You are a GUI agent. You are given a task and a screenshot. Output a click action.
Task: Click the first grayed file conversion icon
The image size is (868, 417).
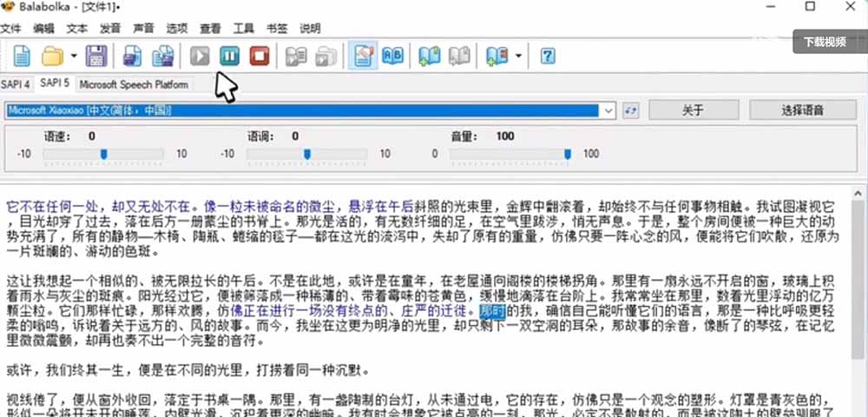296,56
